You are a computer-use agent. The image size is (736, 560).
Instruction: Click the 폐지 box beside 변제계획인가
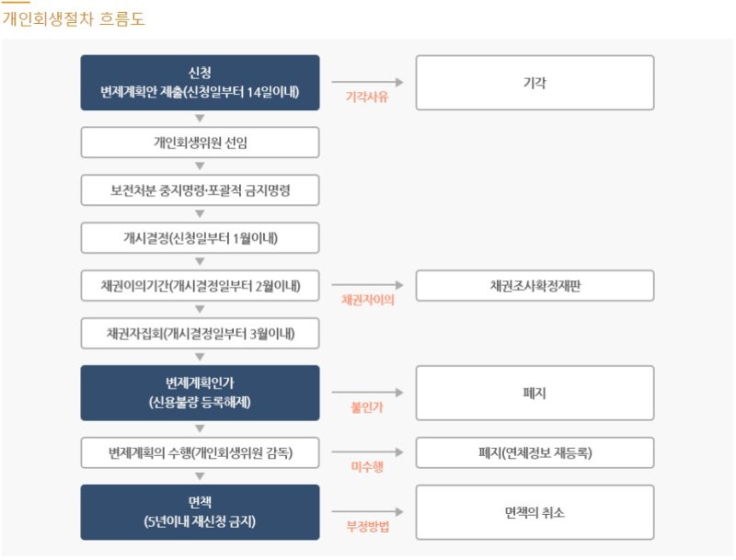[535, 393]
